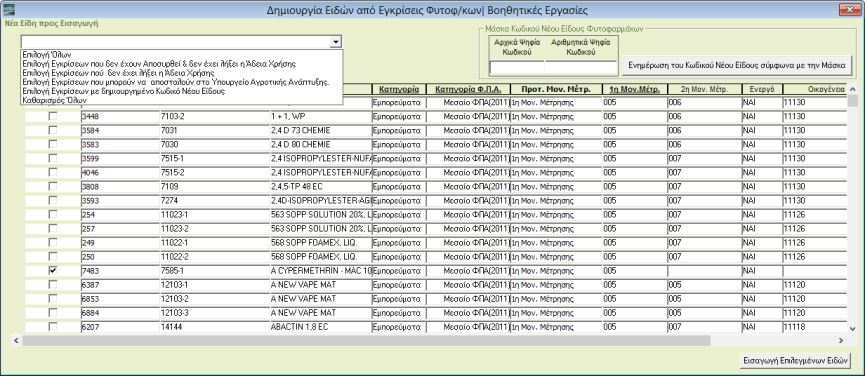The image size is (865, 376).
Task: Sort by the Κατηγορία column header
Action: [399, 89]
